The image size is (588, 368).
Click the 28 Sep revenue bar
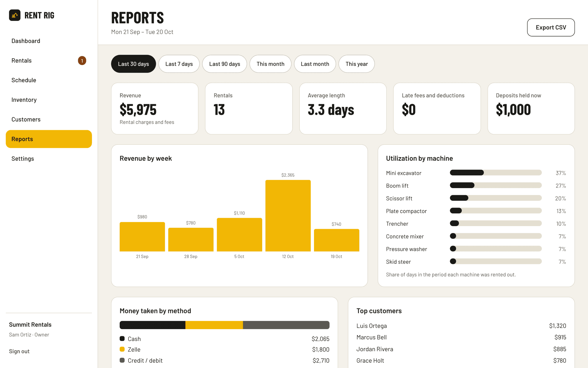pos(191,240)
